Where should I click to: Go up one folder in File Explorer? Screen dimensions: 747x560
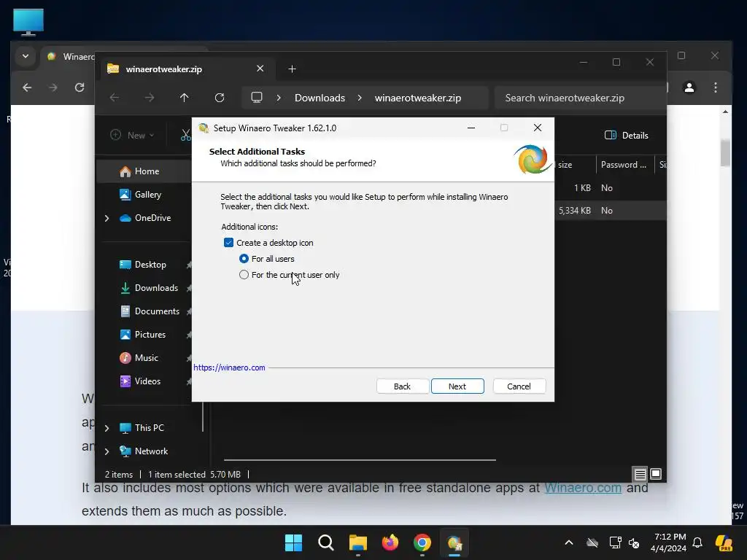pos(185,98)
